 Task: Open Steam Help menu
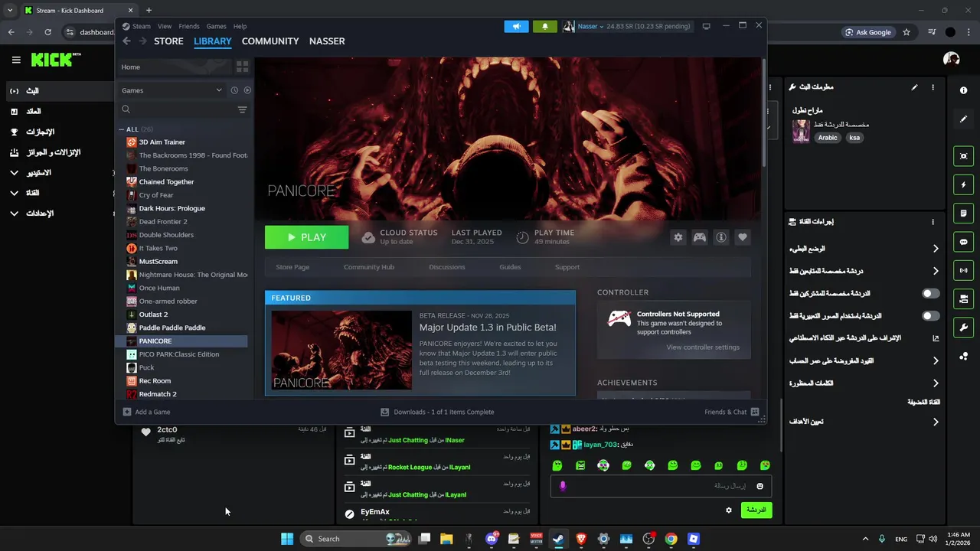240,26
